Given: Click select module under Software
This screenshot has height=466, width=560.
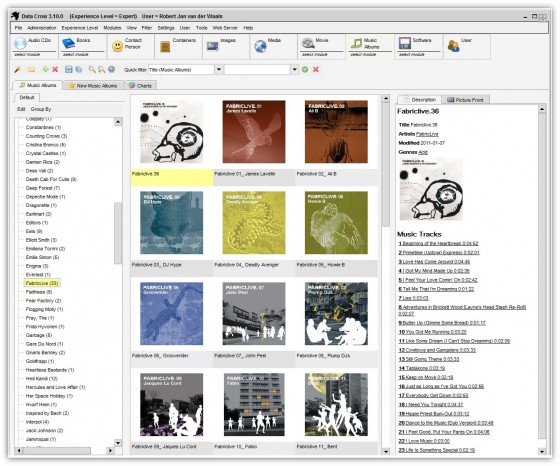Looking at the screenshot, I should point(411,55).
